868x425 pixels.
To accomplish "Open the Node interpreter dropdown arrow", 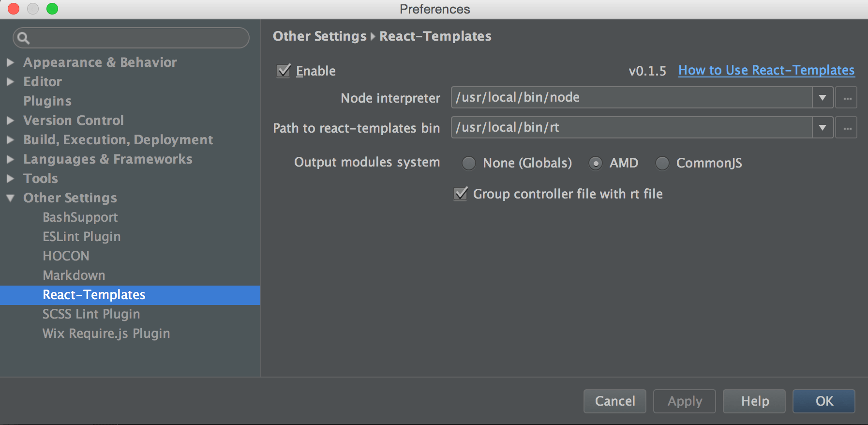I will (822, 97).
